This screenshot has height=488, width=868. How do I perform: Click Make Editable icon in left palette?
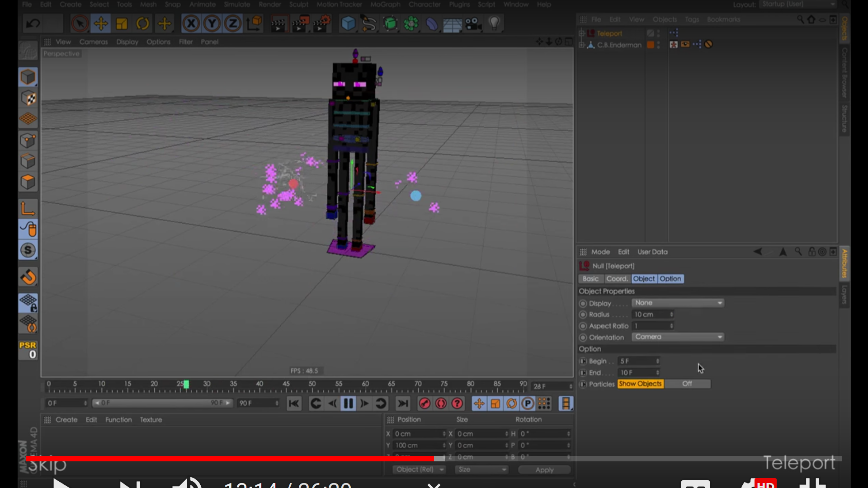(28, 51)
